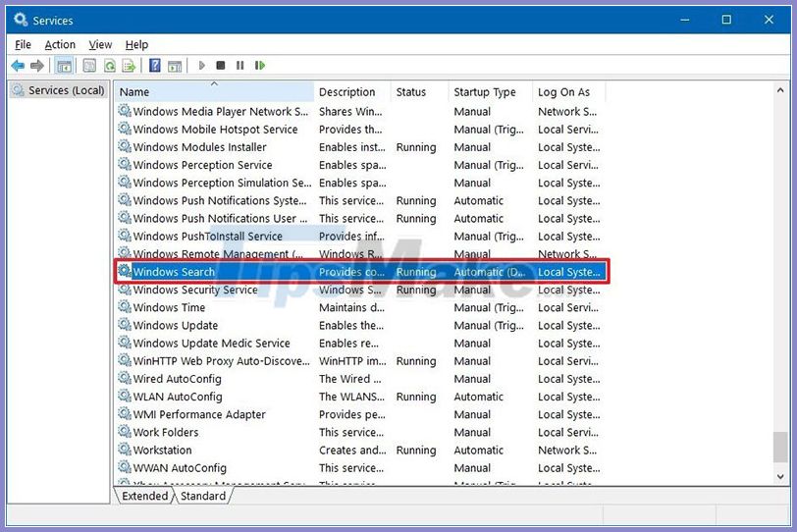Screen dimensions: 797x532
Task: Click 'Running' status of Windows Modules Installer
Action: pyautogui.click(x=416, y=147)
